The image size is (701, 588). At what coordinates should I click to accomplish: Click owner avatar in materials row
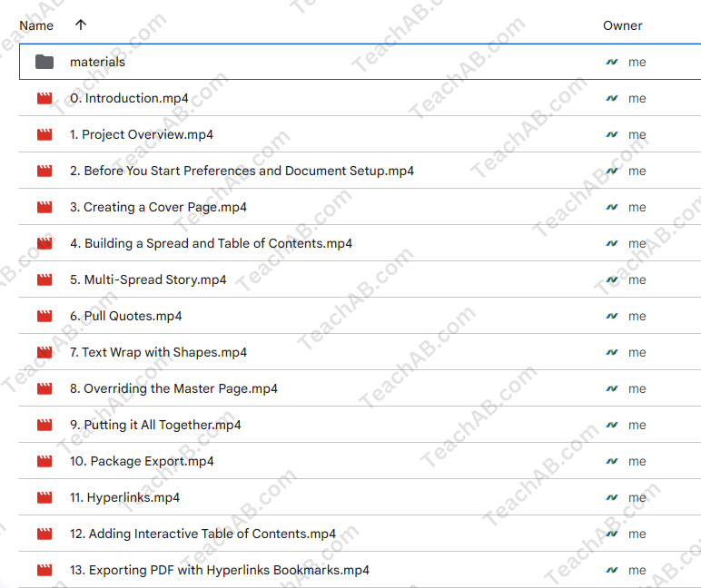coord(612,62)
